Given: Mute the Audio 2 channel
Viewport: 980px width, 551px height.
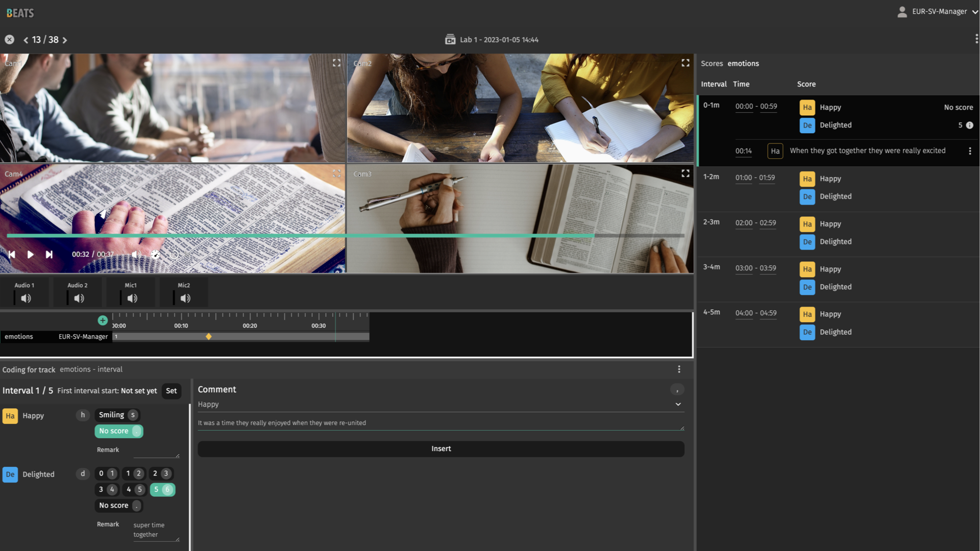Looking at the screenshot, I should click(79, 298).
